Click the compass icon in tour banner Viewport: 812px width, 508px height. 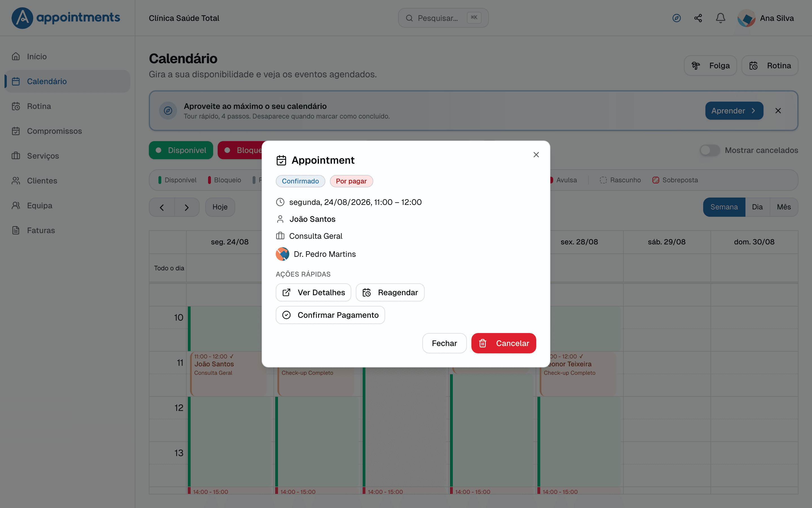tap(168, 111)
